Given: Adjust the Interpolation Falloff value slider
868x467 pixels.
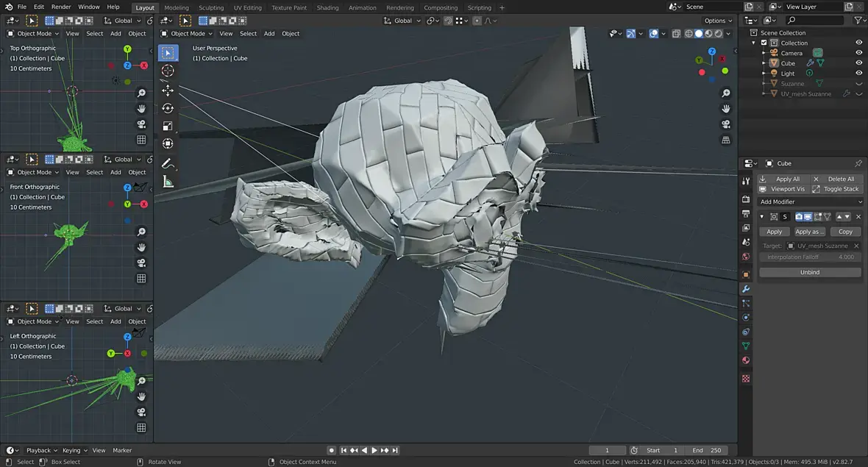Looking at the screenshot, I should 810,257.
